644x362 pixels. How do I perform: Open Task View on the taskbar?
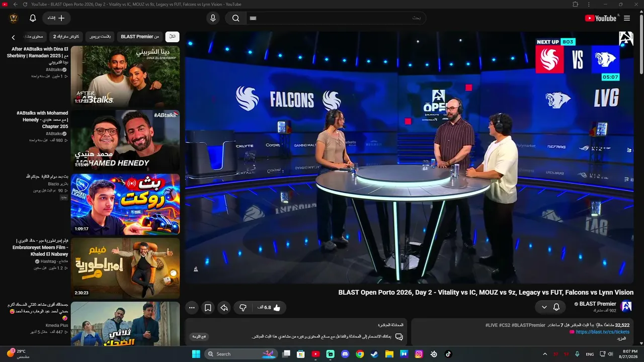click(286, 354)
